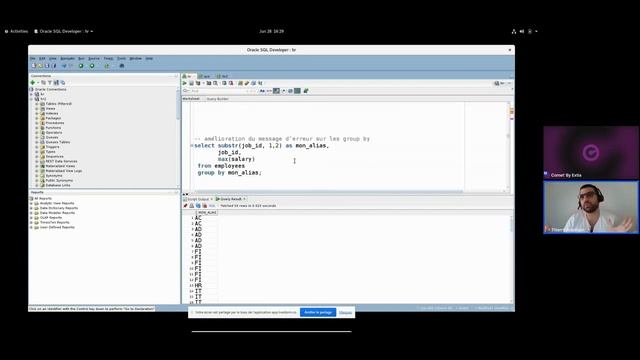Expand the Tables (Filtered) node
The height and width of the screenshot is (360, 640).
pyautogui.click(x=37, y=104)
